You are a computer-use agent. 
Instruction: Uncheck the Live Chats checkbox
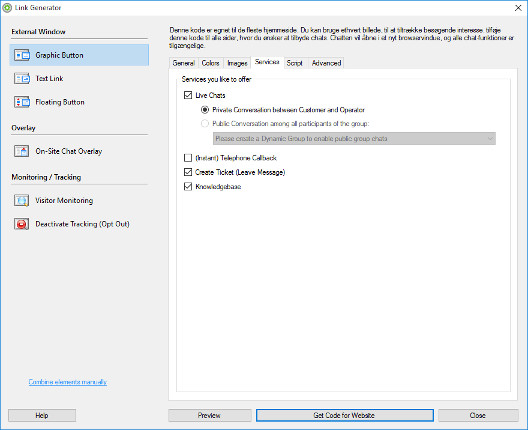point(188,95)
